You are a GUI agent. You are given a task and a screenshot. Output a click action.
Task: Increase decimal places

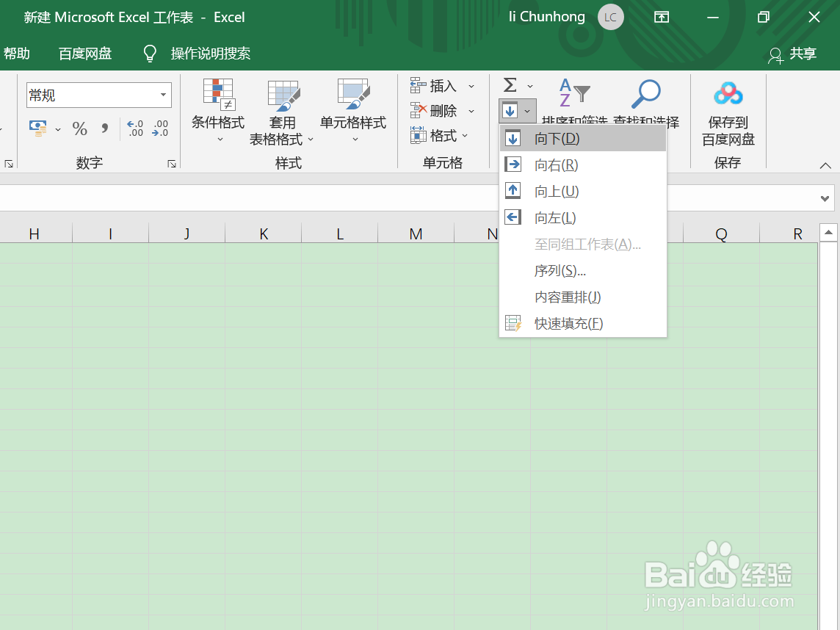coord(135,128)
